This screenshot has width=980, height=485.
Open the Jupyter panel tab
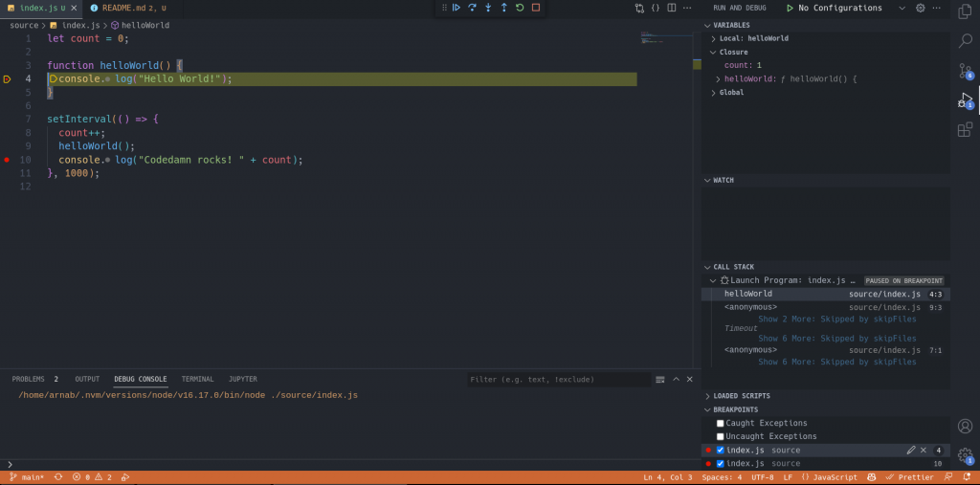242,379
